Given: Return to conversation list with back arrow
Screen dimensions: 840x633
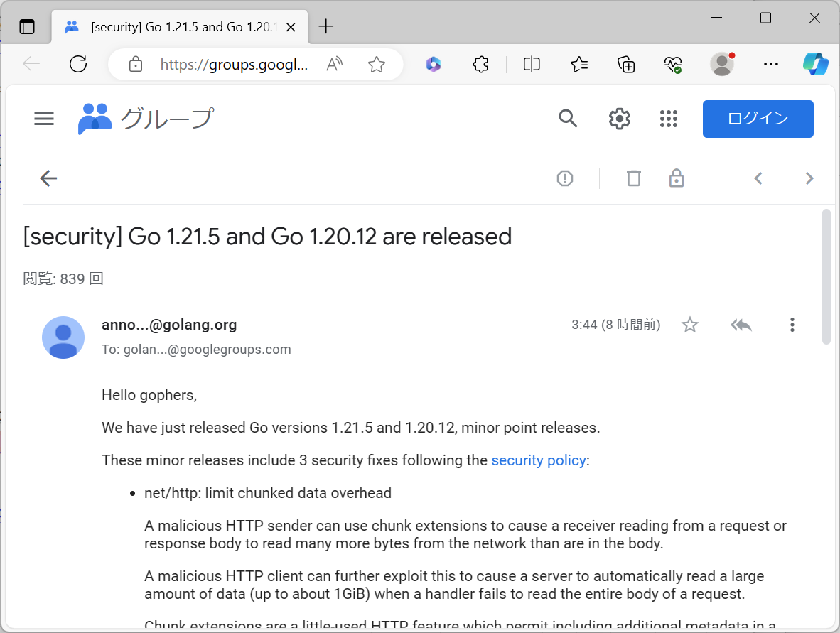Looking at the screenshot, I should tap(48, 178).
